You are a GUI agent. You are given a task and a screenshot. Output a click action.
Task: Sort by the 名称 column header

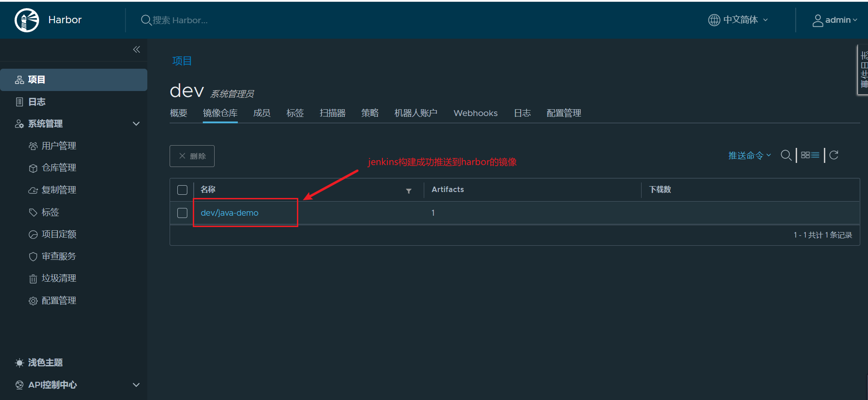[208, 189]
